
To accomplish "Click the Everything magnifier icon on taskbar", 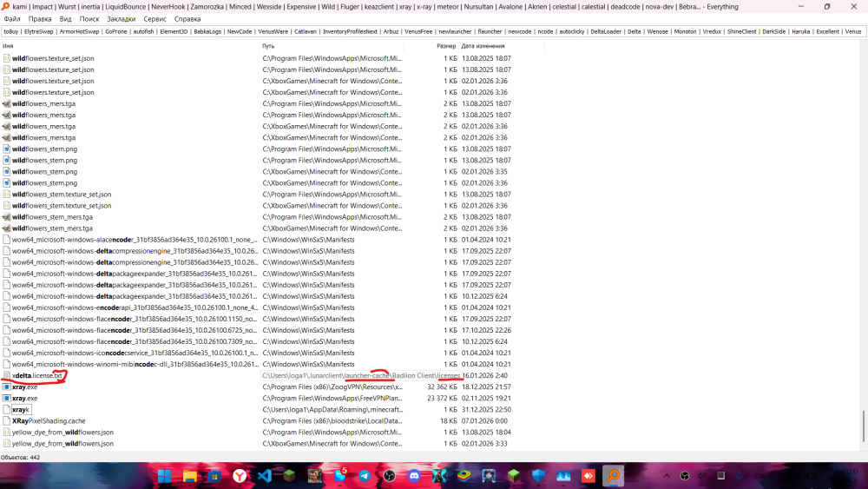I will [614, 476].
